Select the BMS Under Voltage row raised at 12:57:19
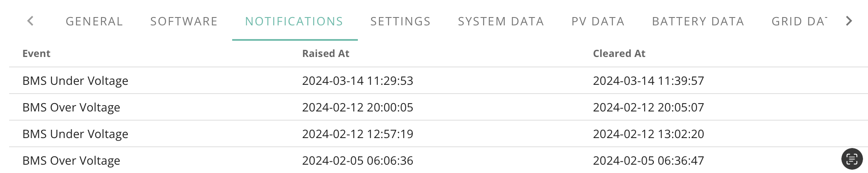This screenshot has height=173, width=868. 439,134
